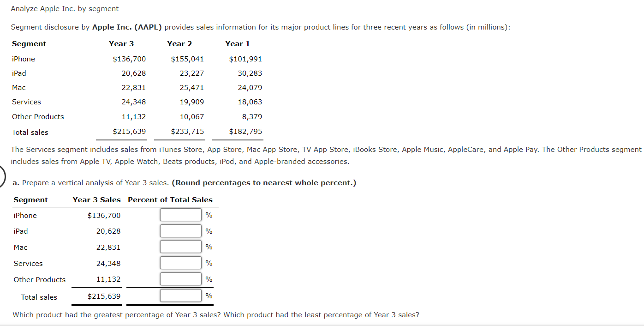The image size is (644, 326).
Task: Select the Year 1 column header
Action: tap(237, 43)
